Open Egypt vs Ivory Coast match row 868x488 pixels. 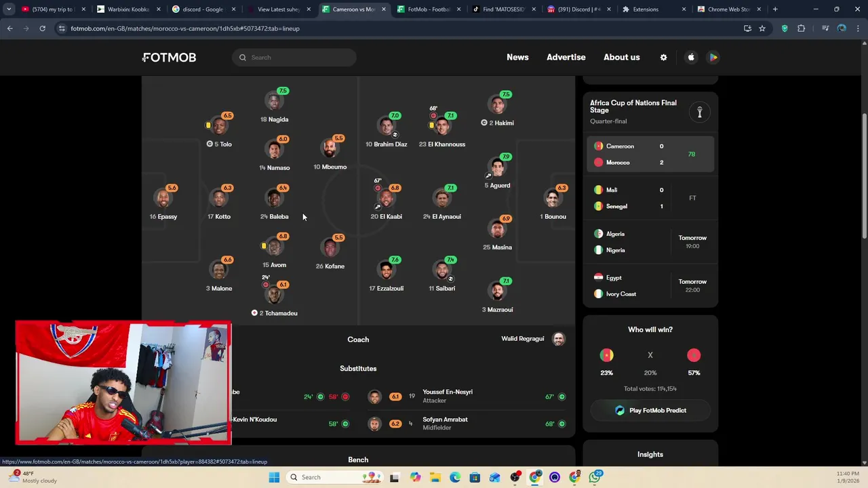coord(650,286)
